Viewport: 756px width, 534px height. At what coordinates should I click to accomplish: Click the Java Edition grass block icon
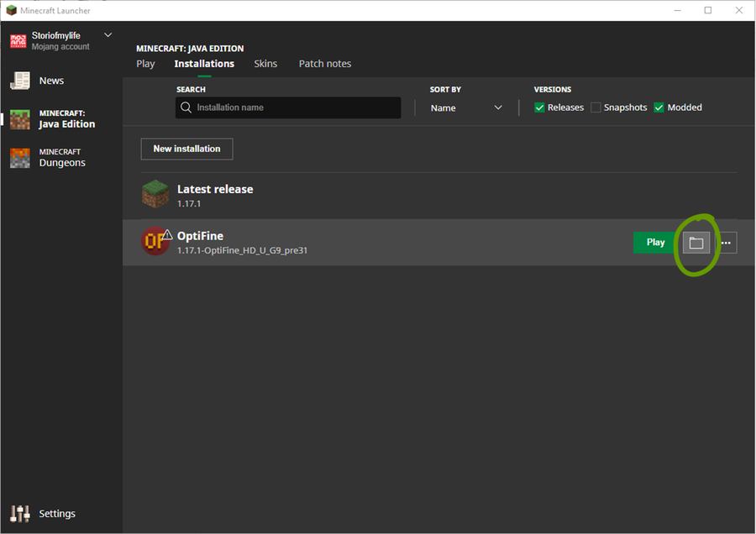[x=20, y=119]
